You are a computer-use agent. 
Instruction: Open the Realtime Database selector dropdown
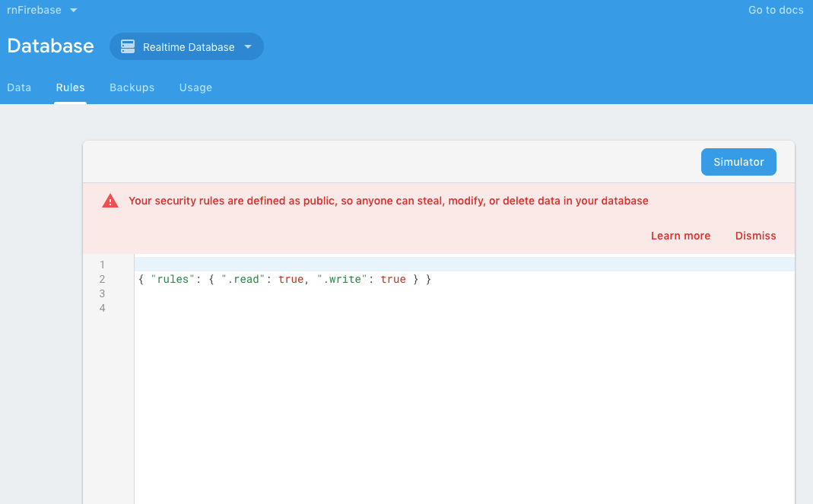click(x=186, y=46)
